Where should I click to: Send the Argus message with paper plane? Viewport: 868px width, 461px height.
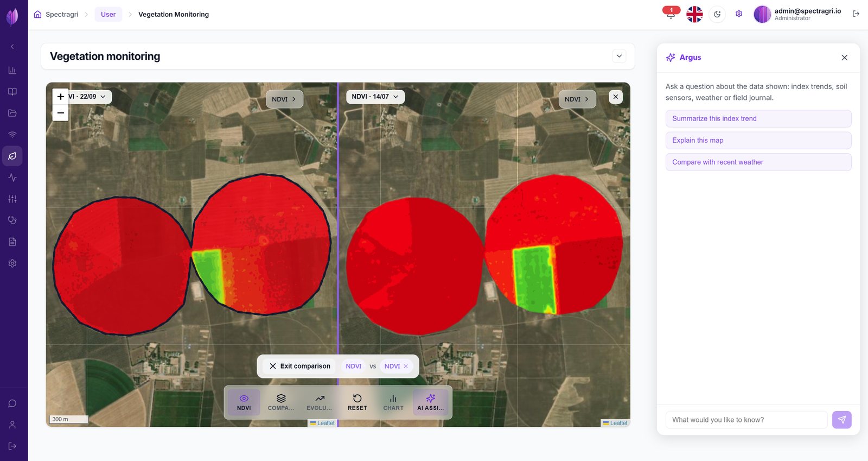(842, 420)
